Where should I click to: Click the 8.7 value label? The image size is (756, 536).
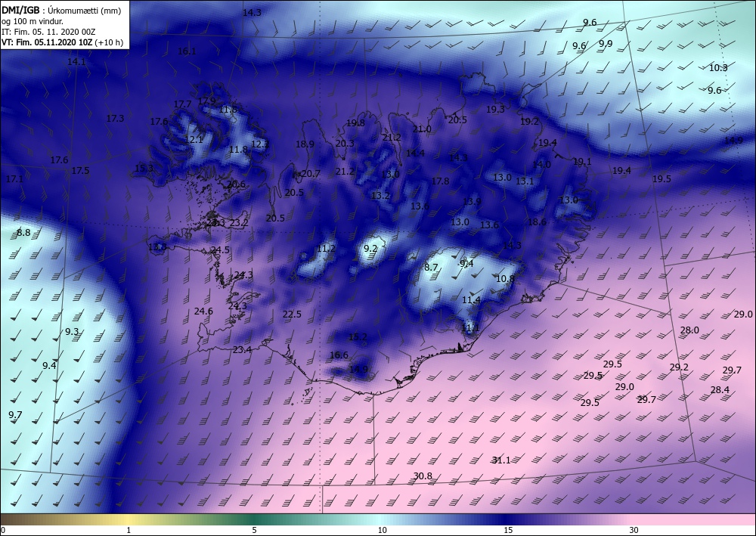click(431, 267)
